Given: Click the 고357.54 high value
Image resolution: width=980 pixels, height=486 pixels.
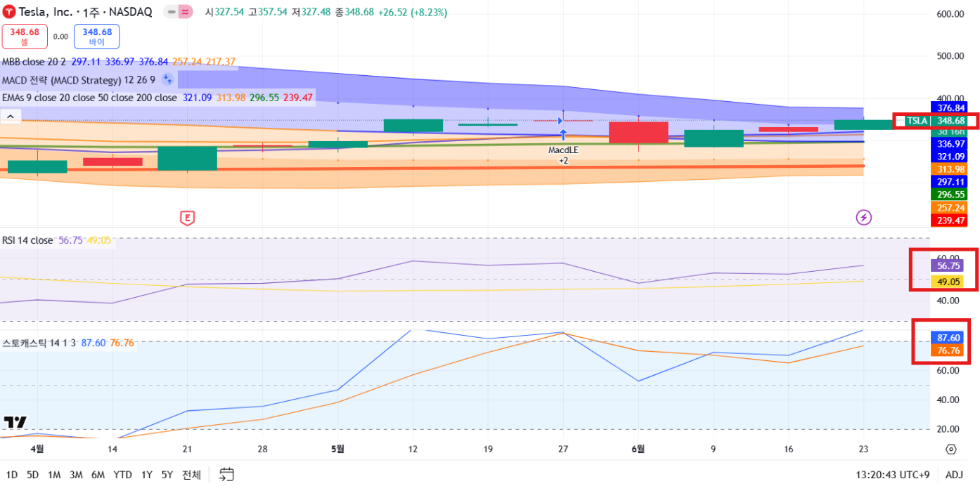Looking at the screenshot, I should click(268, 13).
